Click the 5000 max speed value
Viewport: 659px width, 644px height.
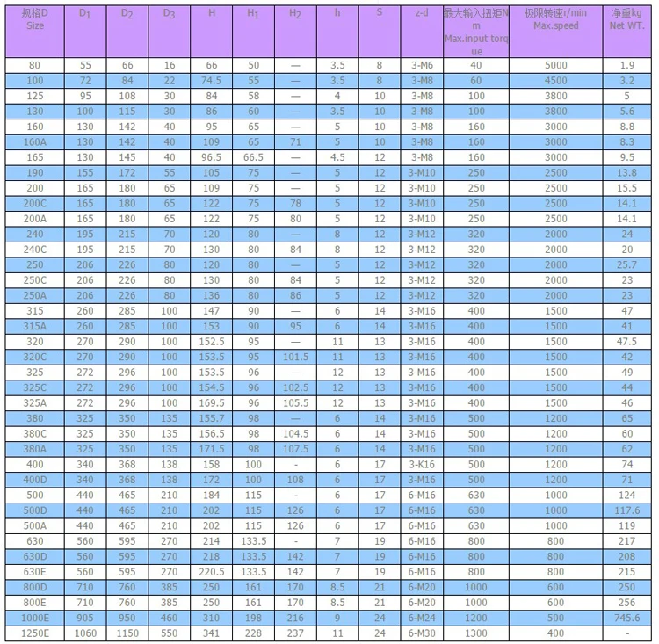pyautogui.click(x=555, y=65)
